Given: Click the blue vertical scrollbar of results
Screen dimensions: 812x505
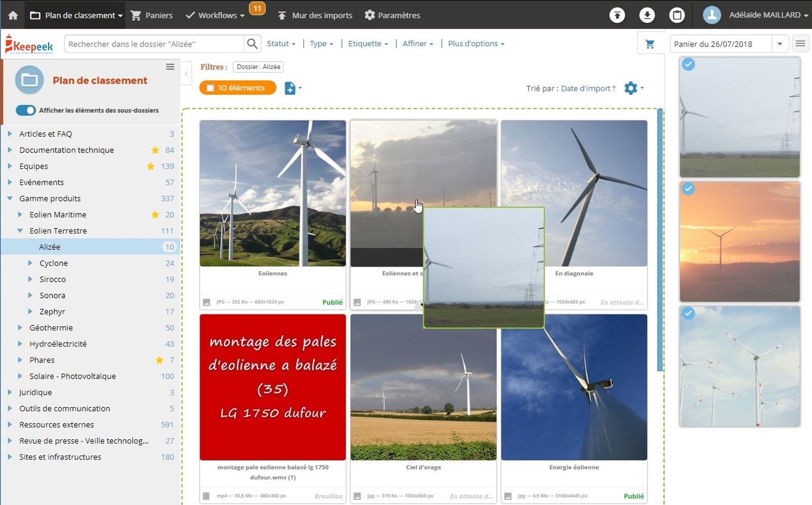Looking at the screenshot, I should [660, 240].
